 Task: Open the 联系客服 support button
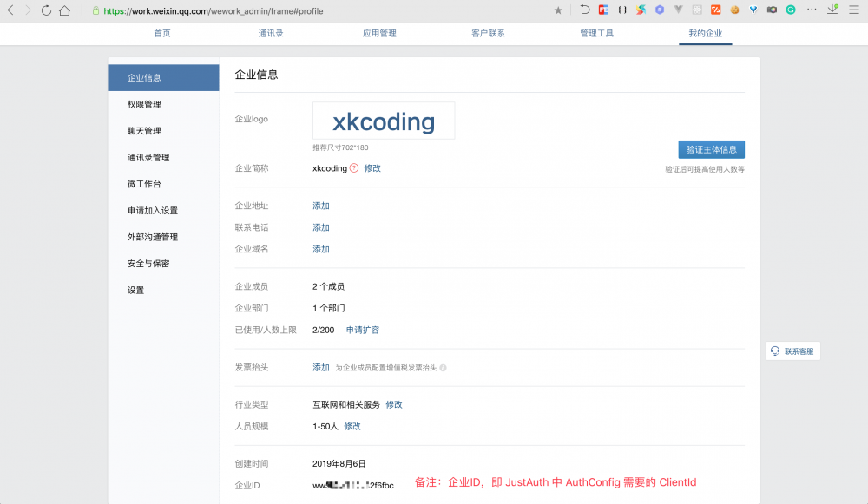coord(792,350)
